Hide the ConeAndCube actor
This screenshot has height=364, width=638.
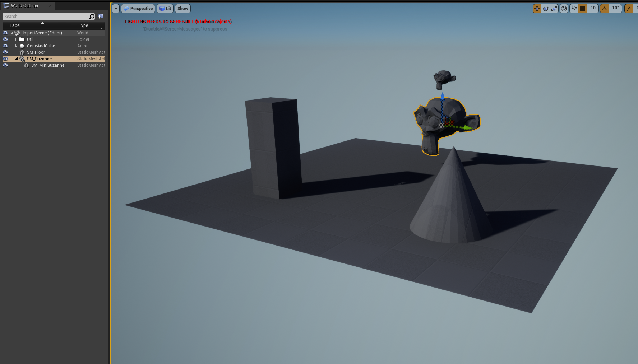point(5,46)
